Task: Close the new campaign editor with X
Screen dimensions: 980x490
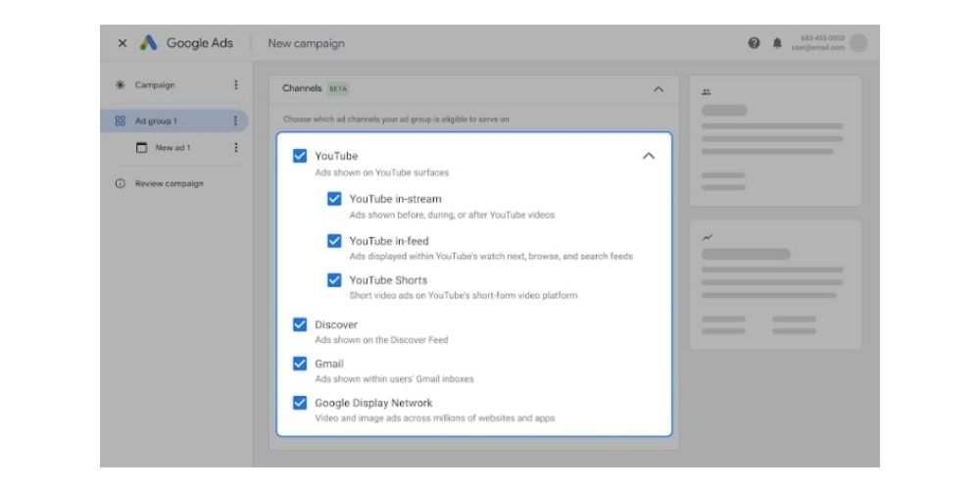Action: click(x=122, y=43)
